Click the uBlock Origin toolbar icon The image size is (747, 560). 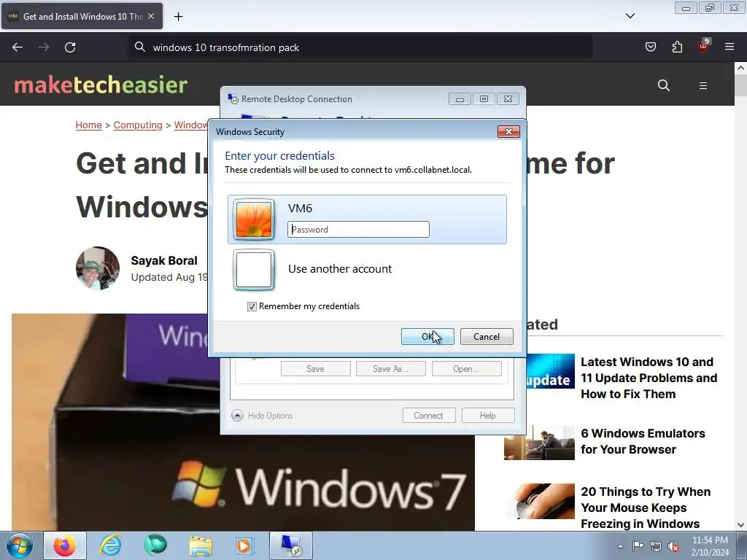click(703, 46)
